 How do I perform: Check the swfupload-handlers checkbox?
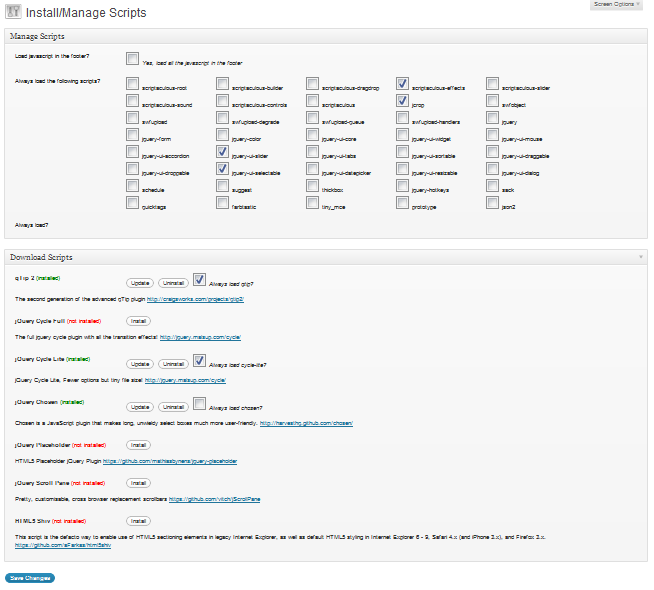click(x=402, y=118)
